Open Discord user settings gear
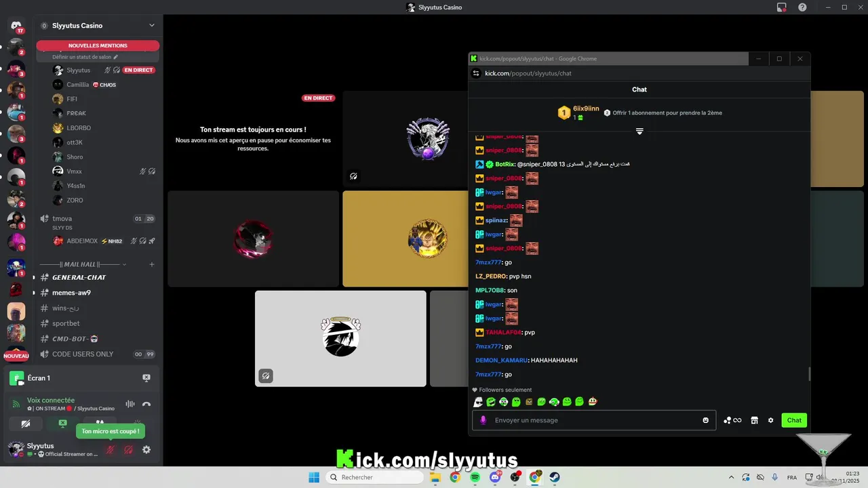The height and width of the screenshot is (488, 868). [146, 449]
